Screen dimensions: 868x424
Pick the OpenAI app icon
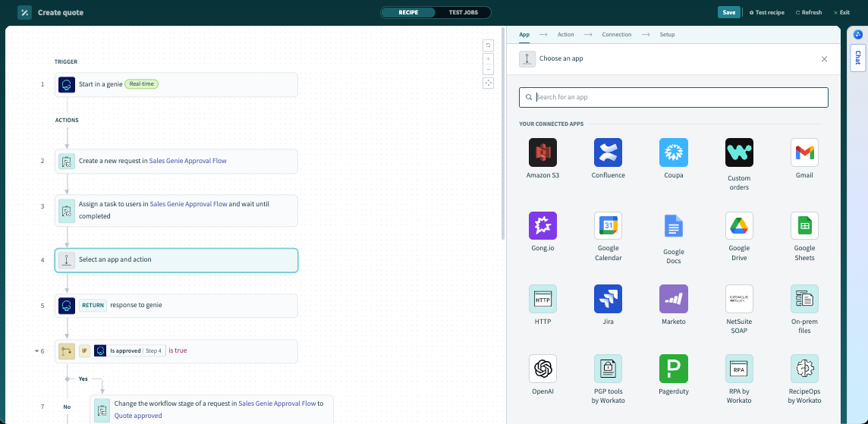[542, 368]
